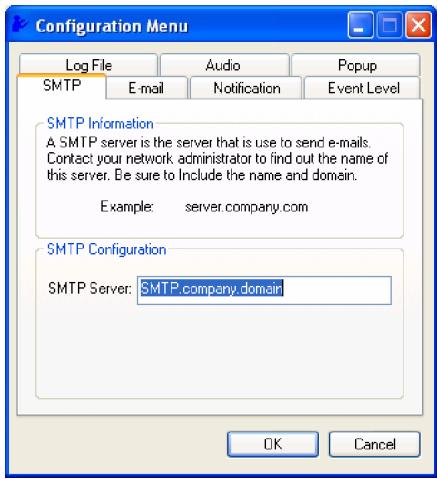Click the SMTP Server input field
The height and width of the screenshot is (479, 437).
point(264,290)
